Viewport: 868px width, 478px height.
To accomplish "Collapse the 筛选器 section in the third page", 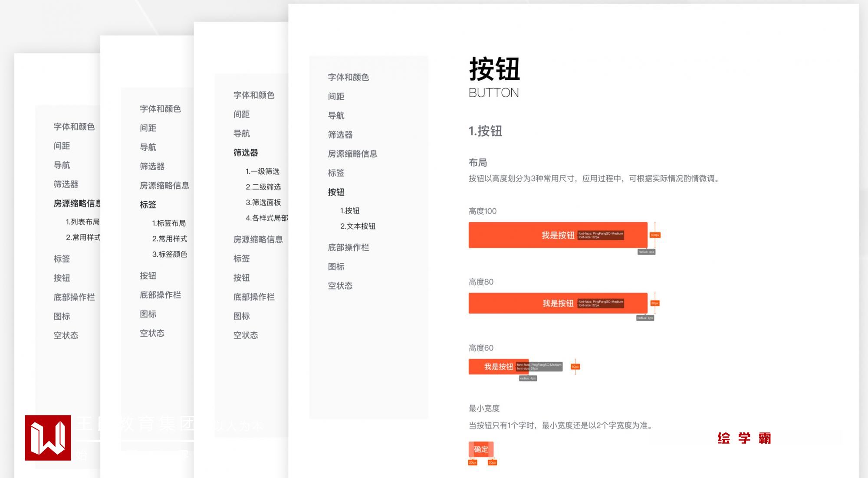I will (246, 153).
